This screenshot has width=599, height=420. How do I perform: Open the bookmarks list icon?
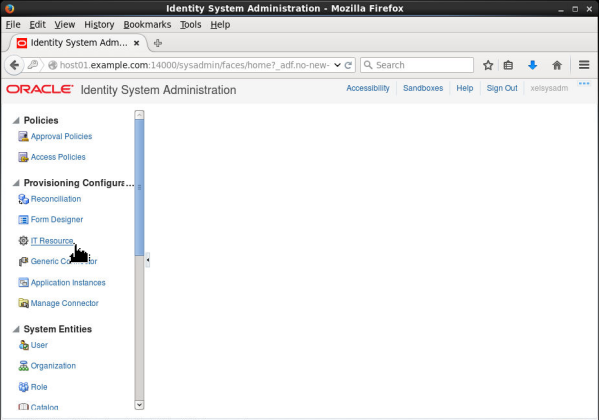click(508, 65)
